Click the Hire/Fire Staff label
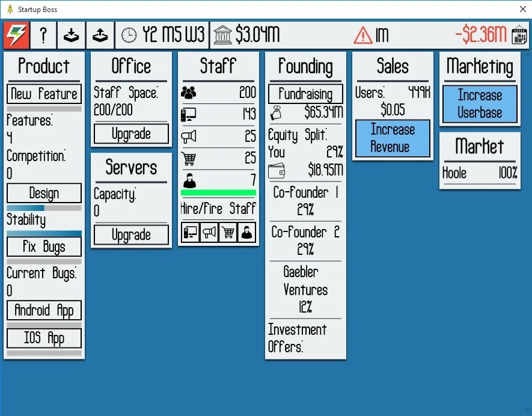Viewport: 532px width, 416px height. click(x=218, y=209)
